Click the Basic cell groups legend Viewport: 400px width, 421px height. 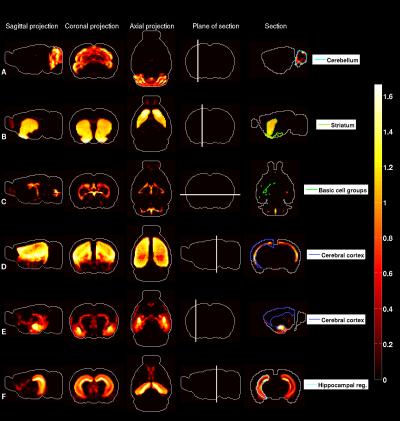pyautogui.click(x=336, y=190)
